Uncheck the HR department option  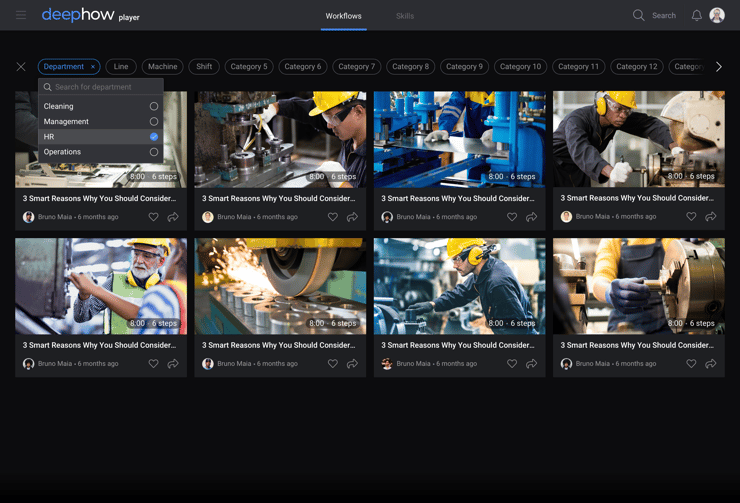point(154,137)
